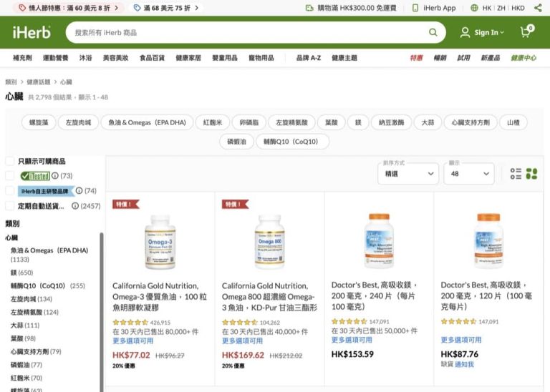Click the user account icon
The width and height of the screenshot is (550, 392).
465,32
